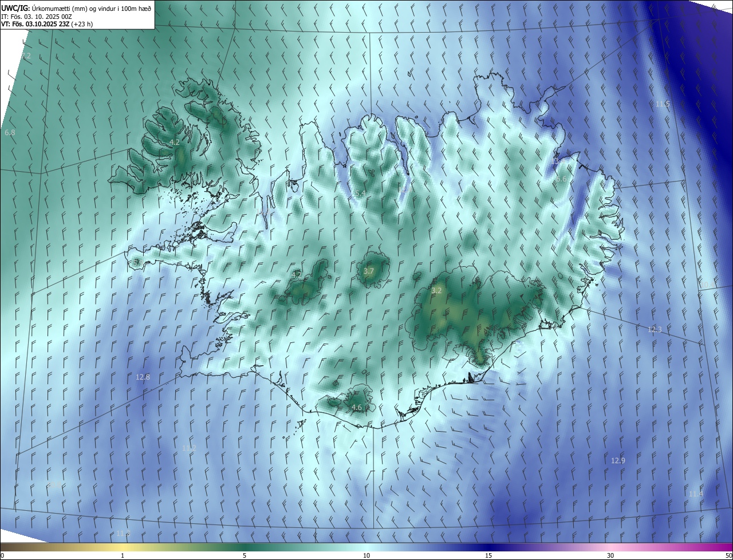The image size is (733, 560).
Task: Click the 4.2 value label on the Westfjords
Action: coord(175,142)
